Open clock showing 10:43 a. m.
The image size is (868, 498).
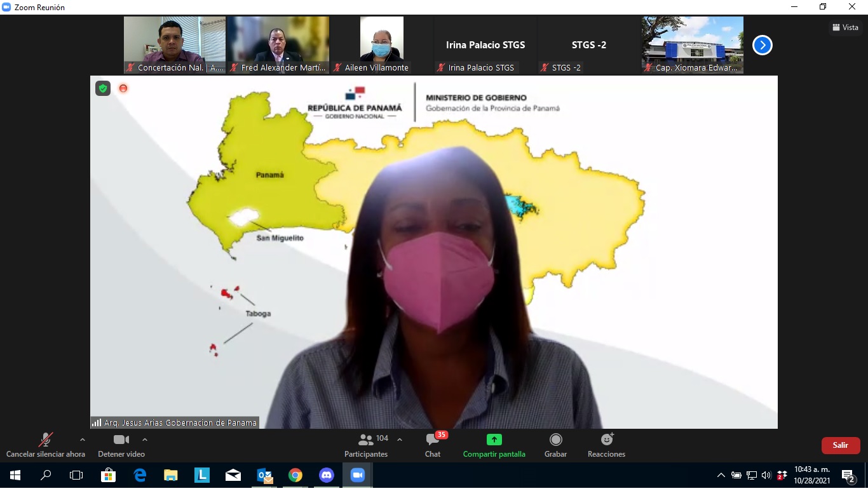pos(812,475)
